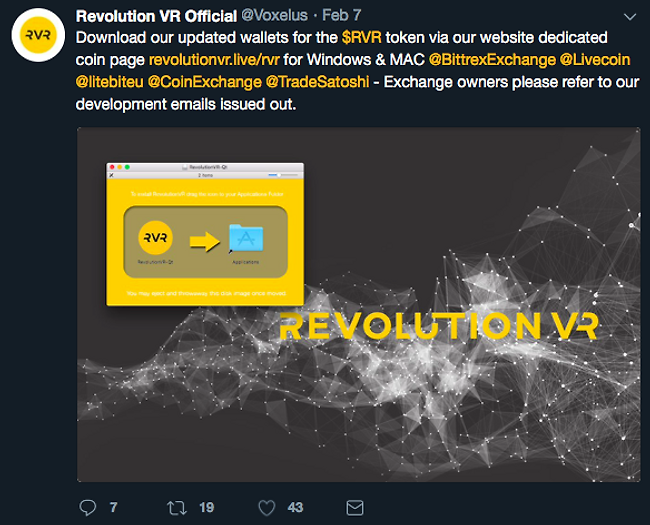
Task: Open the RVR profile avatar
Action: tap(38, 35)
